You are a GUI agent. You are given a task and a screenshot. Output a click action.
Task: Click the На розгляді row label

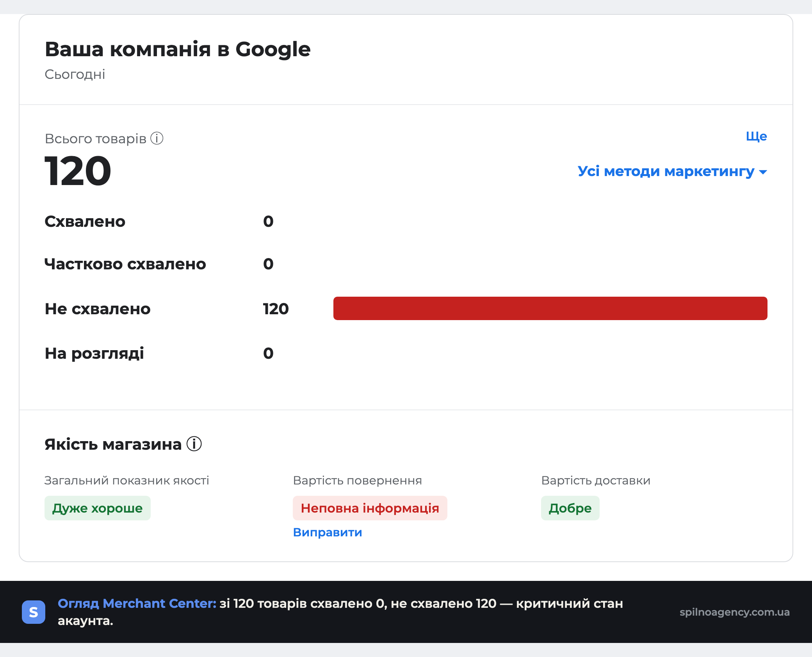(x=94, y=353)
